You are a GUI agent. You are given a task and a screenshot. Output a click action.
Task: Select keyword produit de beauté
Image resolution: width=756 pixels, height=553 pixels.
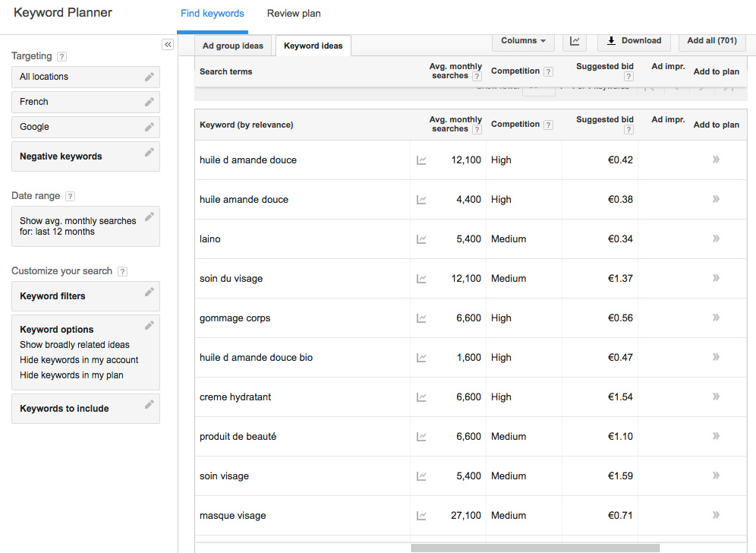coord(238,437)
